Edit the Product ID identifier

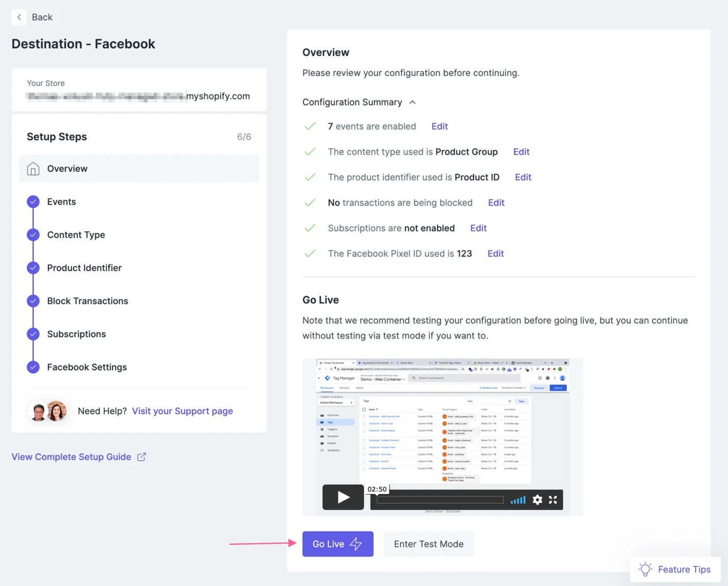[x=523, y=177]
